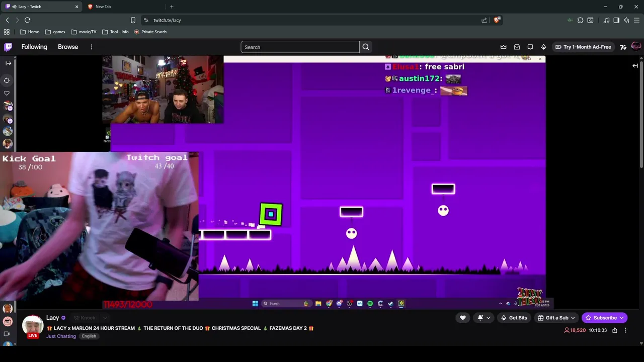The width and height of the screenshot is (644, 362).
Task: Toggle the browser sidebar panel
Action: [x=616, y=20]
